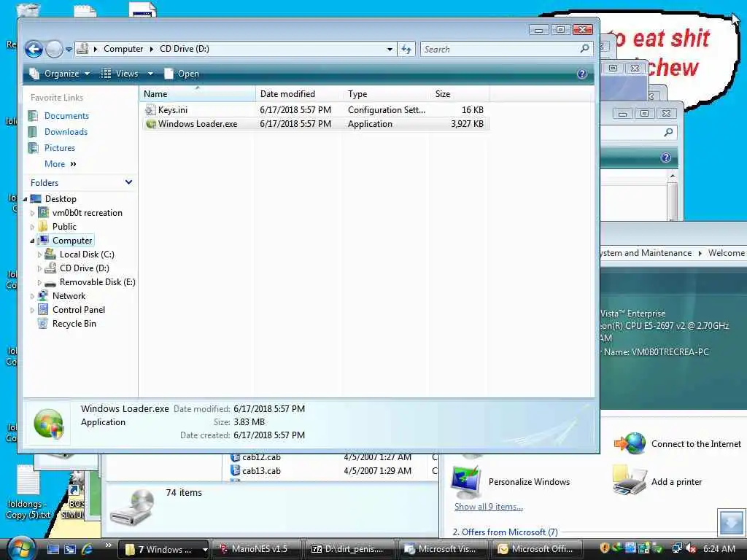Image resolution: width=747 pixels, height=560 pixels.
Task: Expand the quick launch overflow chevron
Action: 108,545
